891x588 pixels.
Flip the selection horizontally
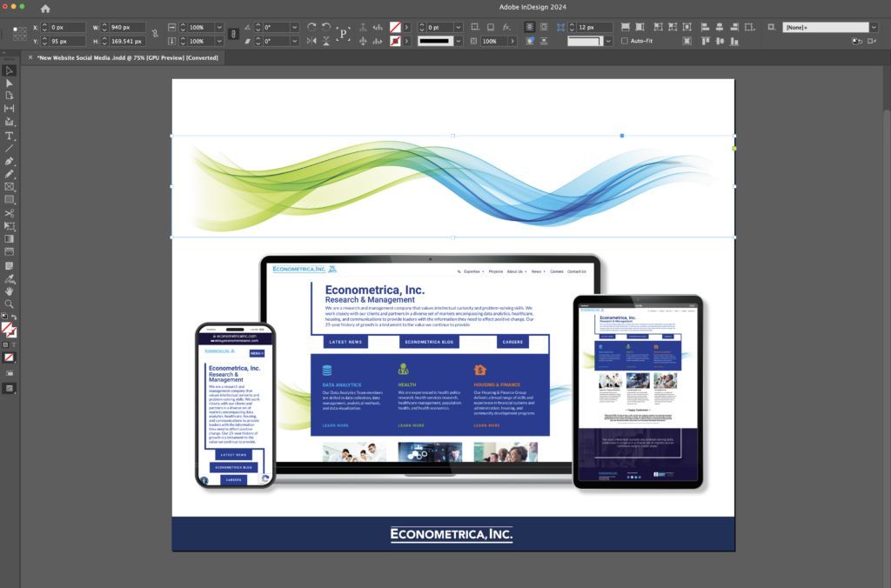tap(312, 41)
